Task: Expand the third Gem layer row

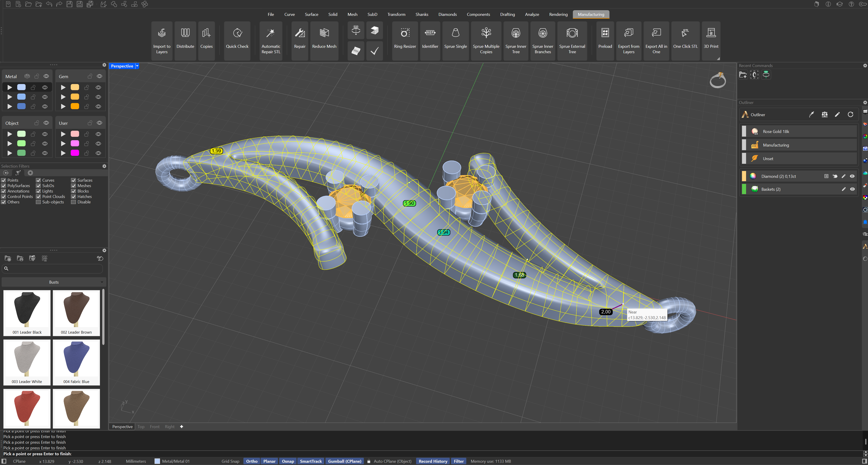Action: coord(63,106)
